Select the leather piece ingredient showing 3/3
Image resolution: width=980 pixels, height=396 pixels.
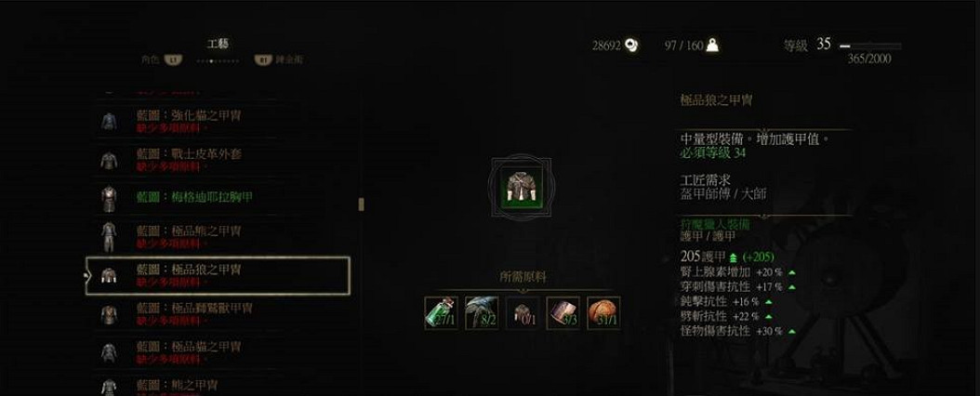click(x=563, y=313)
